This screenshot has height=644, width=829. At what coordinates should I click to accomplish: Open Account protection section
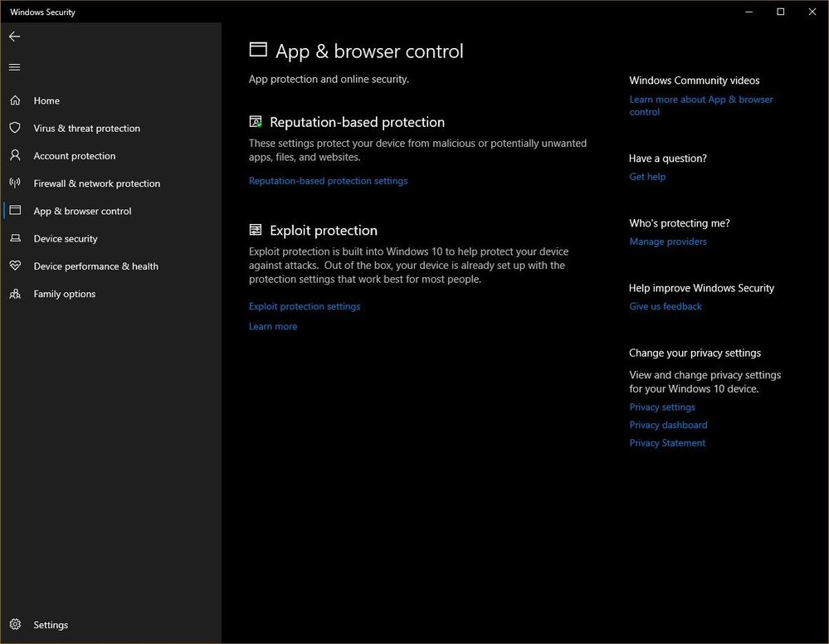(110, 155)
